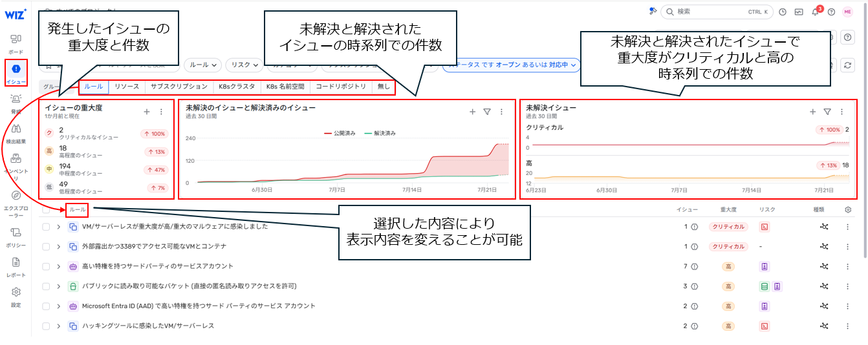Screen dimensions: 868x345
Task: Check the Microsoft Entra ID (AAD) row
Action: [x=46, y=306]
